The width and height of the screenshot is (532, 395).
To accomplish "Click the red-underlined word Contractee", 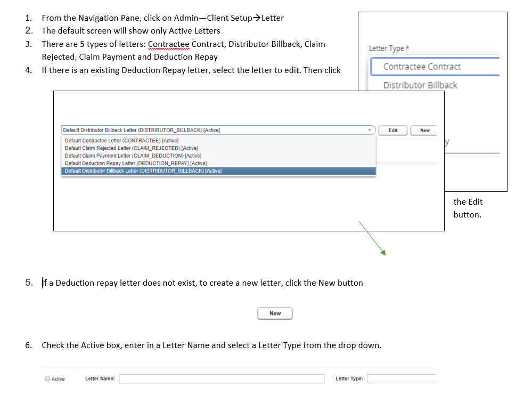I will [168, 44].
